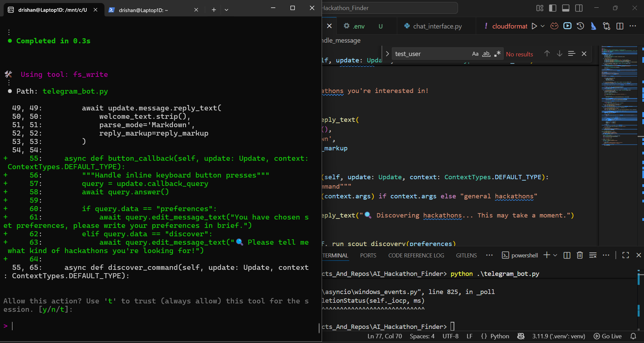Open the PORTS panel tab
644x343 pixels.
[368, 255]
